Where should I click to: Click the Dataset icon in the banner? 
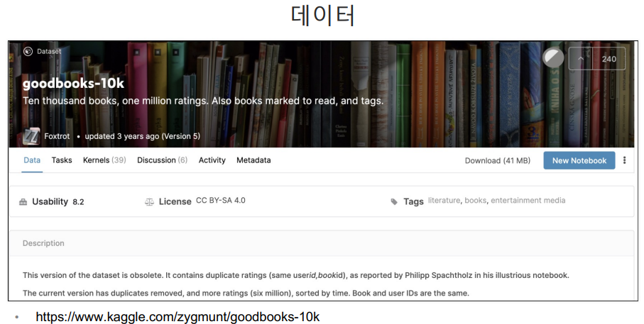coord(28,51)
